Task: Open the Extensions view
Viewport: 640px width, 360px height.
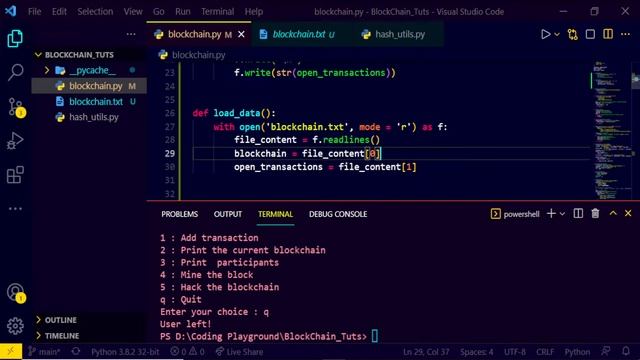Action: pos(15,175)
